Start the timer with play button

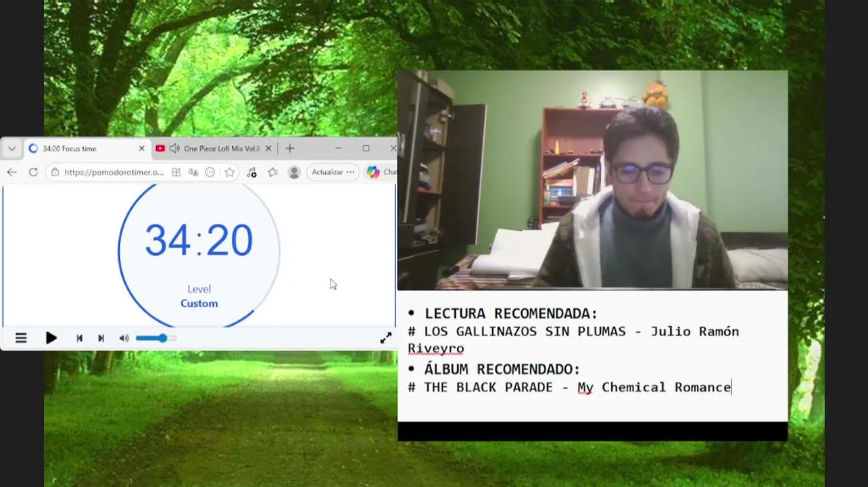51,338
